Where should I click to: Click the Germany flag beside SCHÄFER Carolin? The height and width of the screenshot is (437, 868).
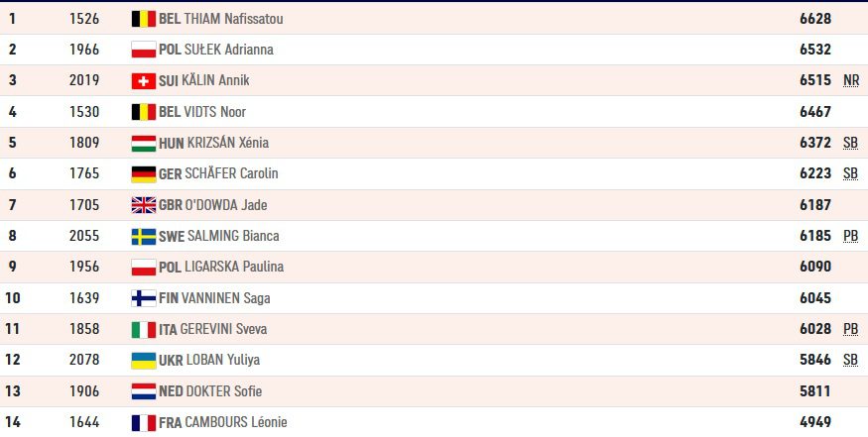(144, 174)
